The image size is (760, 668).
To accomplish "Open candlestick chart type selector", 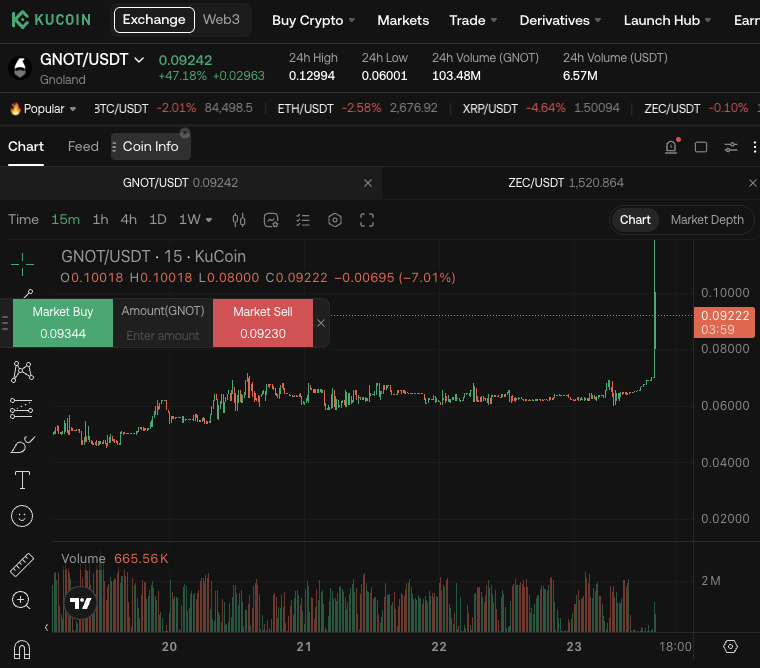I will 238,220.
